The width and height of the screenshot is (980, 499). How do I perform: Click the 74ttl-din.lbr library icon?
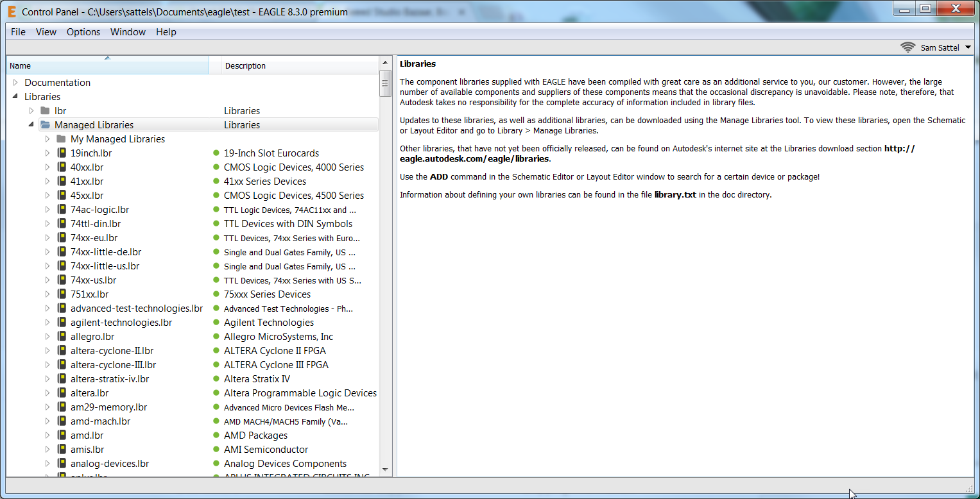click(x=62, y=224)
